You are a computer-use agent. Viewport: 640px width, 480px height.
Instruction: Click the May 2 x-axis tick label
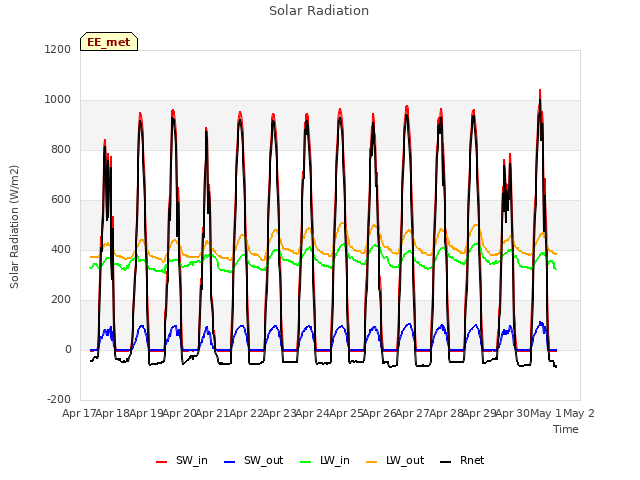(x=579, y=413)
